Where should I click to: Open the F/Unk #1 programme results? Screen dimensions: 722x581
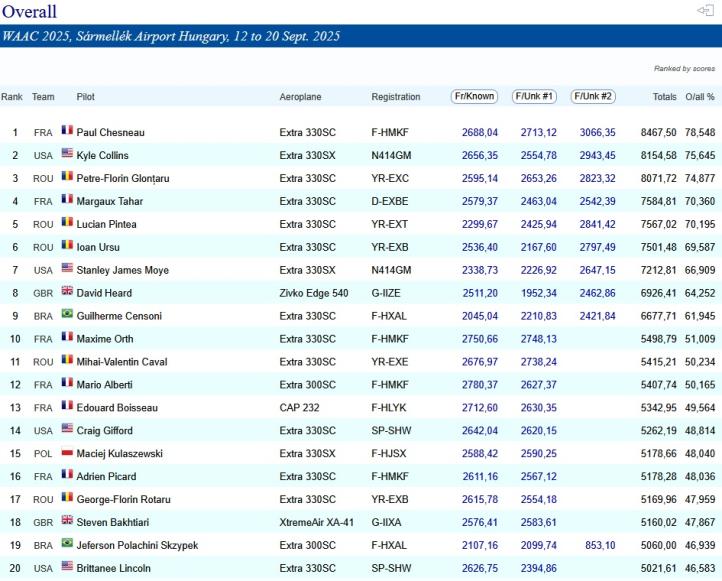click(x=534, y=97)
